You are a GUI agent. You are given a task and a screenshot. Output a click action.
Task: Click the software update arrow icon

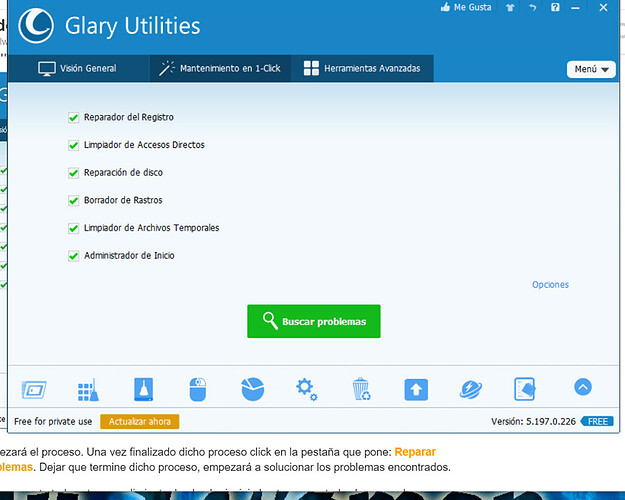coord(416,390)
